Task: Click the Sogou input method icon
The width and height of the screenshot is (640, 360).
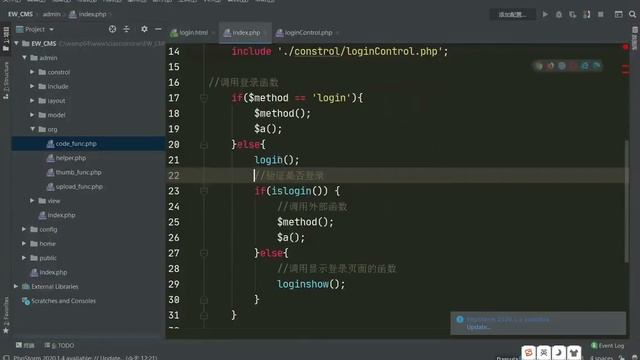Action: 529,352
